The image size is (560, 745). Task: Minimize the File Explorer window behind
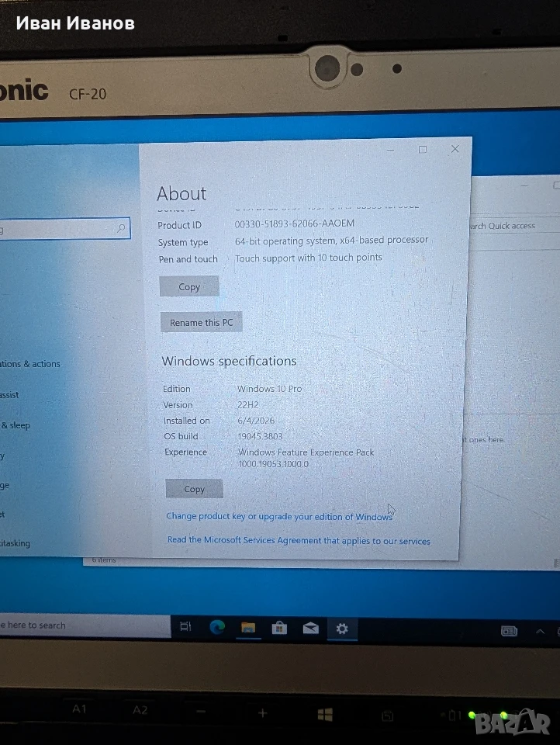(x=524, y=185)
